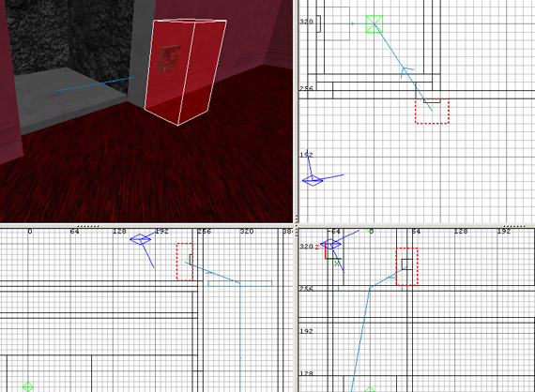The height and width of the screenshot is (392, 535).
Task: Click the camera icon below the 192 ruler label
Action: click(313, 180)
